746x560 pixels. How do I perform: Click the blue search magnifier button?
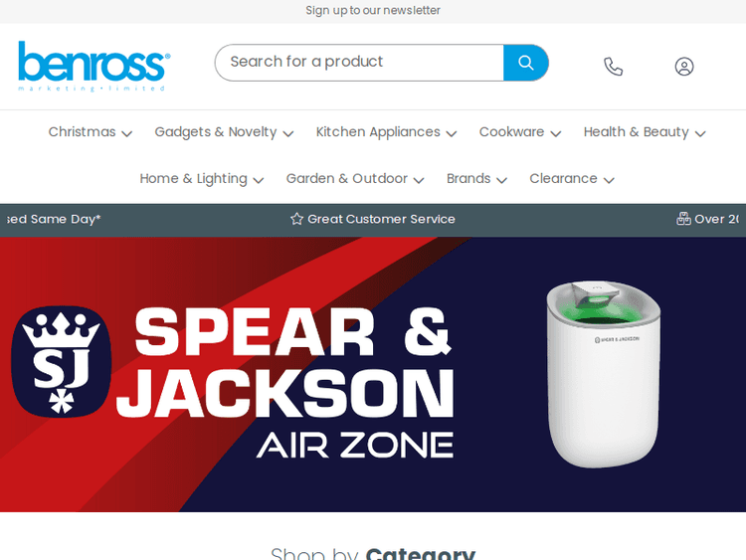(526, 63)
